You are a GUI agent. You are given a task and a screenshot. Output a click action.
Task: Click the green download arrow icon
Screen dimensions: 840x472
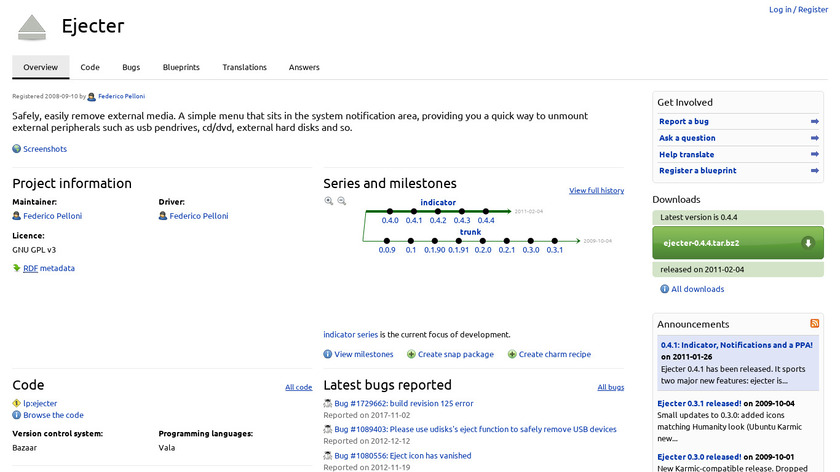pyautogui.click(x=808, y=243)
